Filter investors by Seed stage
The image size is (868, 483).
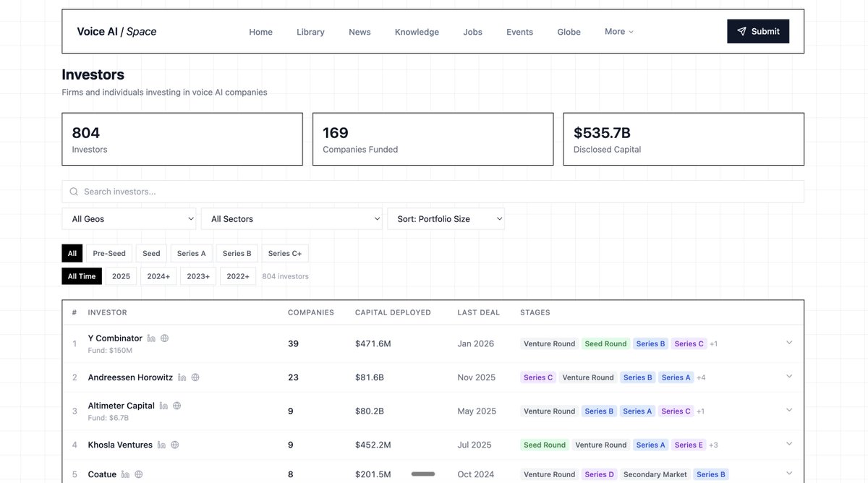pyautogui.click(x=151, y=254)
